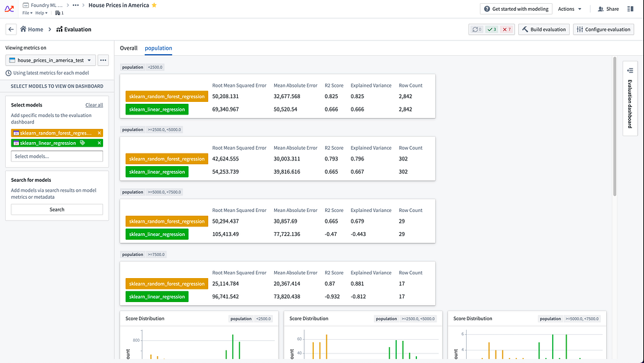Open the breadcrumb ellipsis menu

click(75, 5)
